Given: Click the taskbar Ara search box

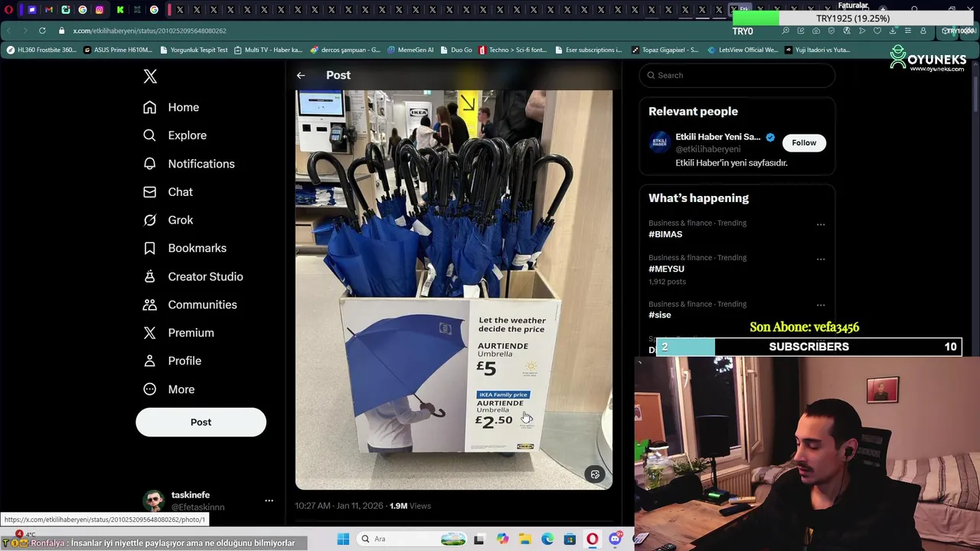Looking at the screenshot, I should 413,540.
